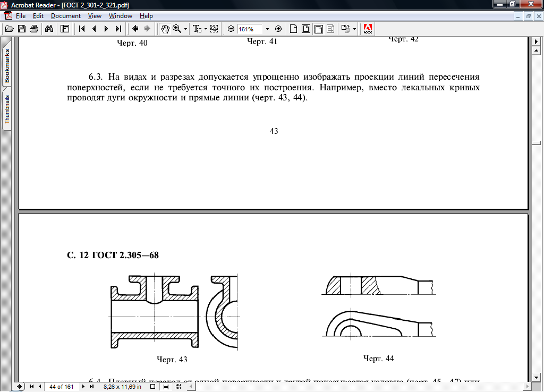Viewport: 544px width, 392px height.
Task: Toggle navigation pane in status bar
Action: pos(20,387)
